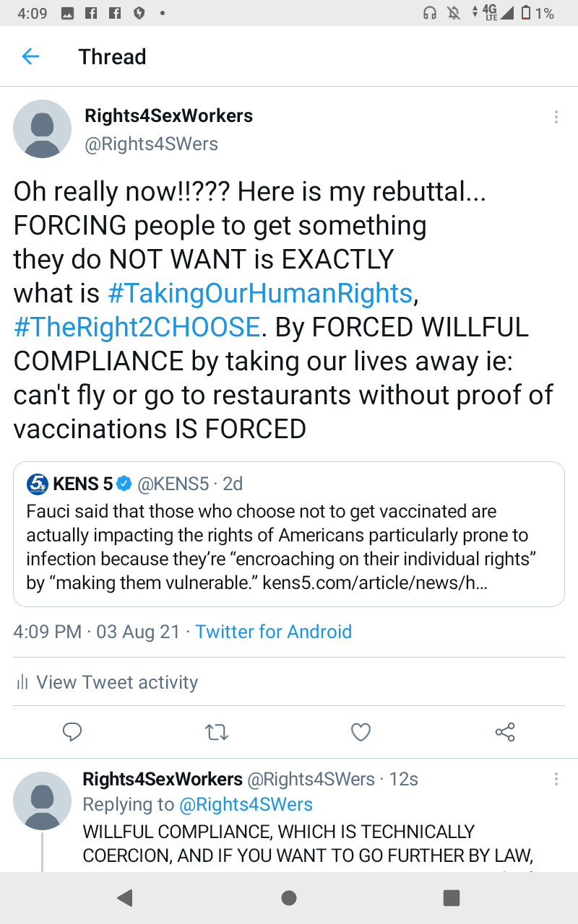
Task: Open the reply tweet's three-dot overflow menu
Action: [556, 780]
